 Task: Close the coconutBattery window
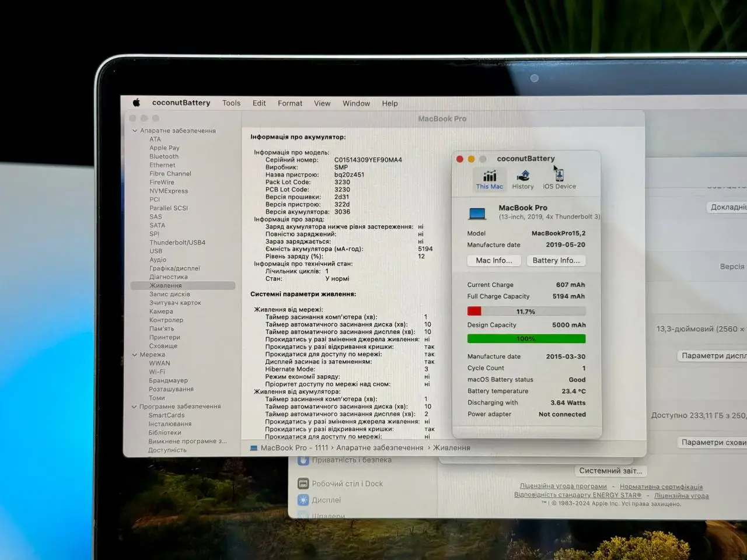tap(460, 159)
